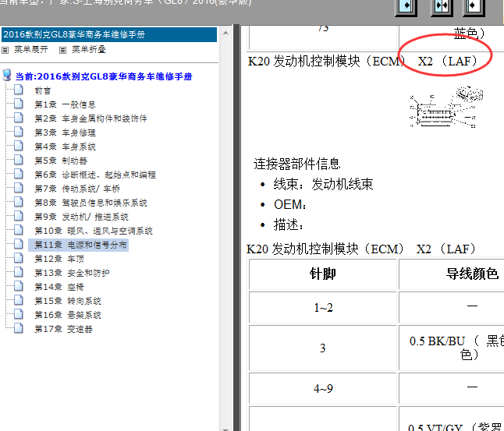
Task: Click the double-arrow split panel button
Action: pyautogui.click(x=442, y=6)
